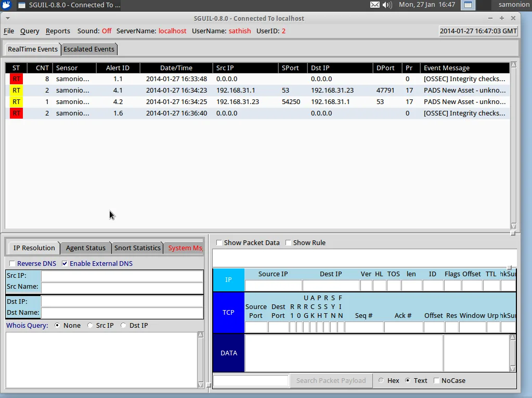Click the 54250 SPort value
The height and width of the screenshot is (398, 532).
click(x=291, y=102)
